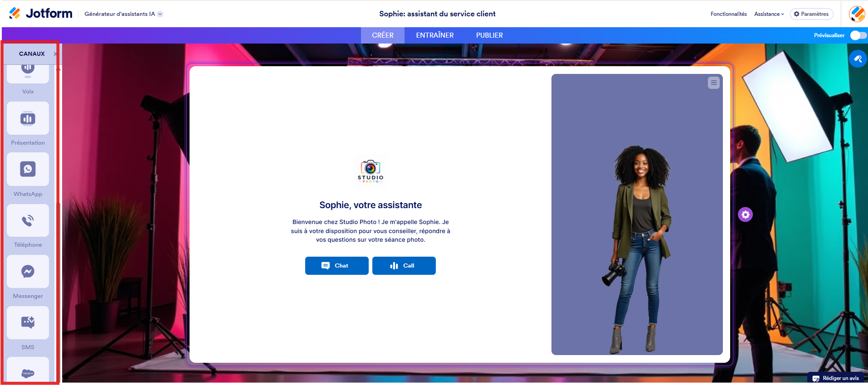Choose the Téléphone channel icon

(x=28, y=220)
